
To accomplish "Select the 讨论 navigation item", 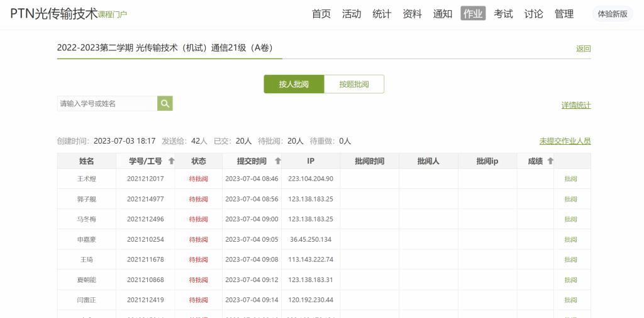I will 533,14.
